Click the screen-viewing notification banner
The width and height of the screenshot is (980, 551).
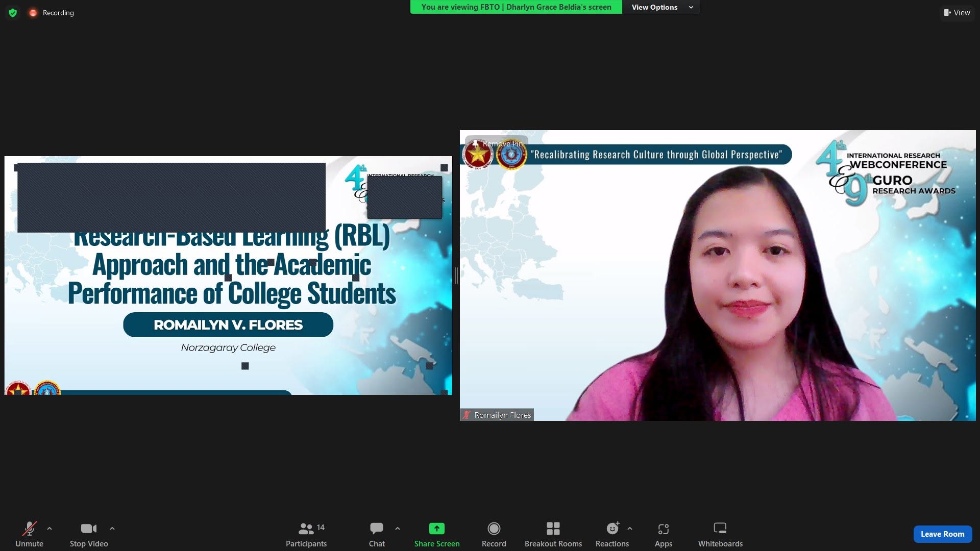click(516, 7)
